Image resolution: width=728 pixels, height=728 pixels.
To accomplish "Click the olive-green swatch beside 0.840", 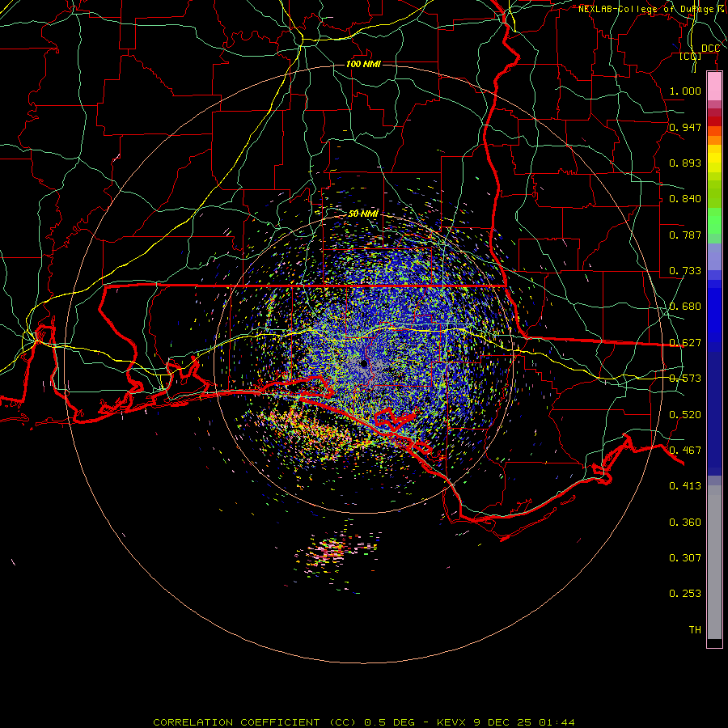I will 714,194.
